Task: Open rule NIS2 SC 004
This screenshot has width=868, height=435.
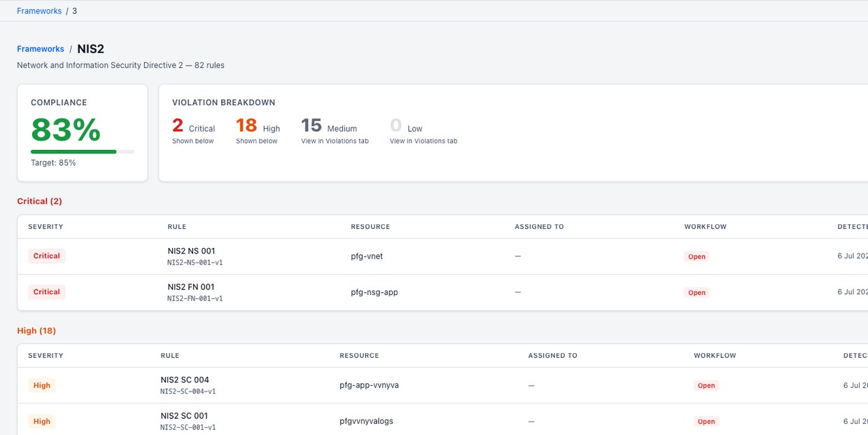Action: point(185,380)
